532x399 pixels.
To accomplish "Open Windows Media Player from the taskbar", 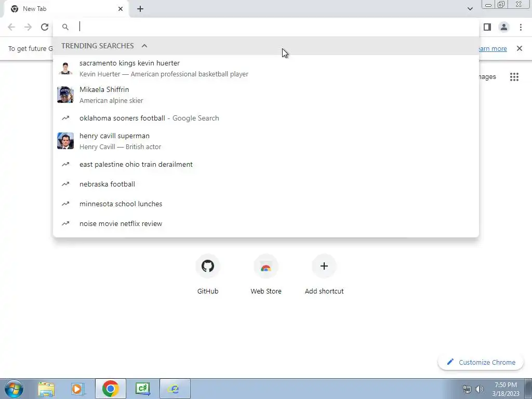I will coord(77,389).
